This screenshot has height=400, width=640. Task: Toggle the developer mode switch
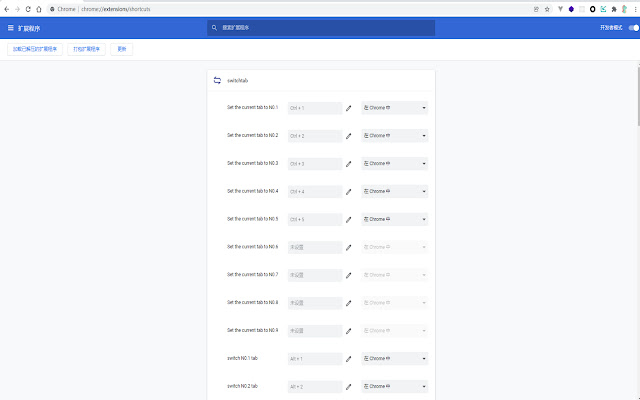coord(633,28)
